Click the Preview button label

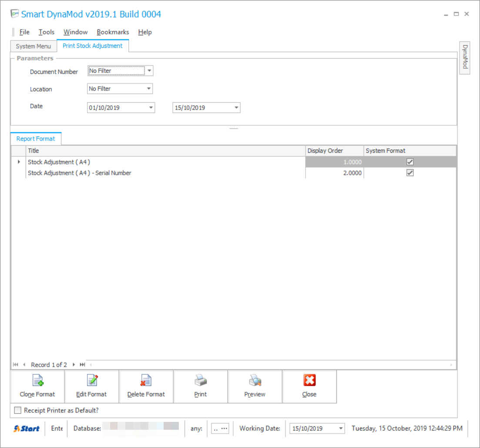click(x=255, y=394)
